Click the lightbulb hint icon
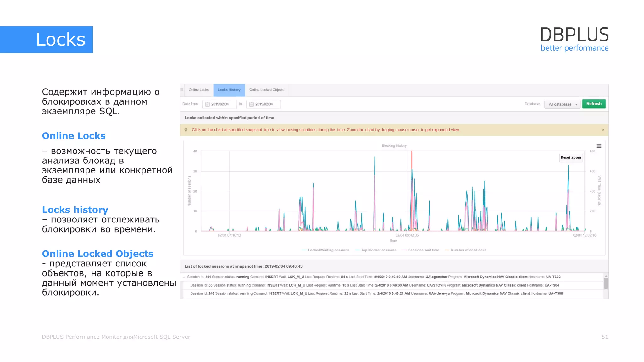This screenshot has width=644, height=362. [186, 130]
